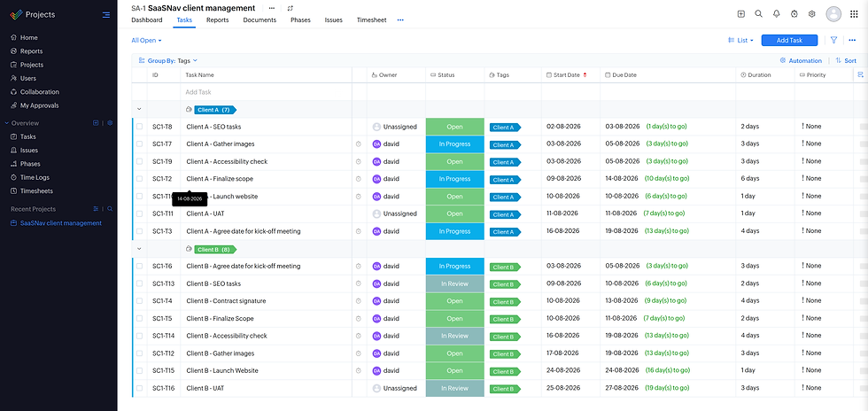868x411 pixels.
Task: Open the user profile avatar
Action: coord(833,14)
